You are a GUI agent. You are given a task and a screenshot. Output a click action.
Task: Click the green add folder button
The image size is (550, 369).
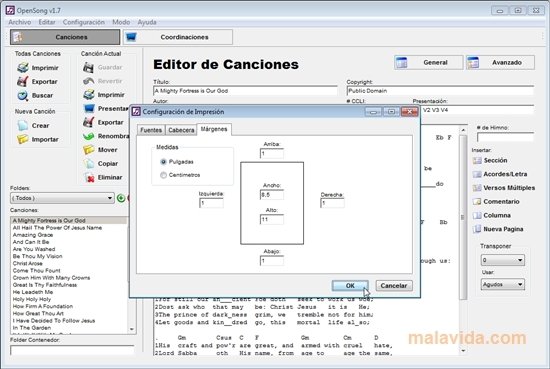tap(121, 198)
